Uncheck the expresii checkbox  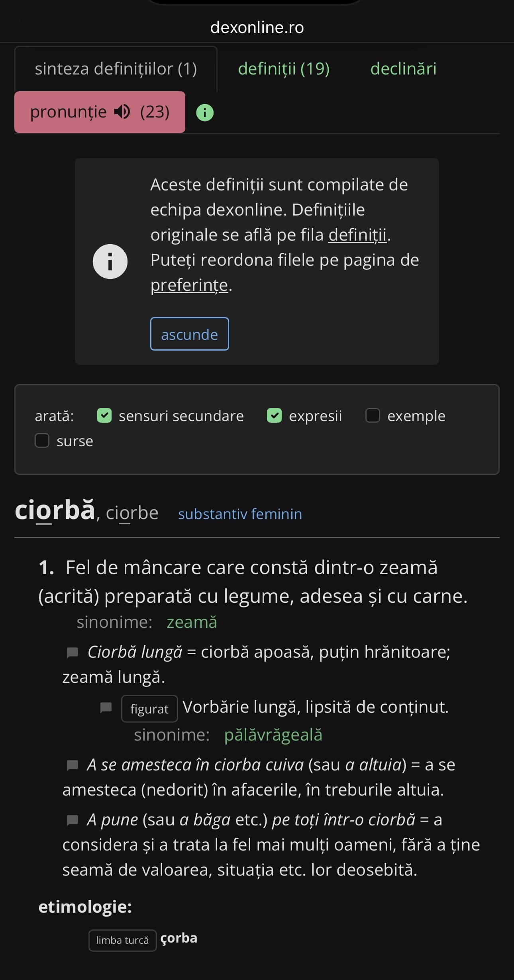(x=274, y=416)
